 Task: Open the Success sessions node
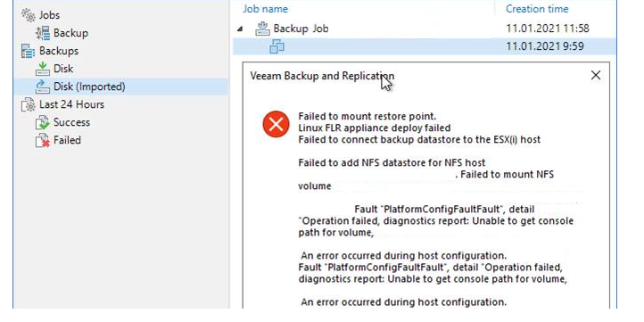[x=71, y=122]
